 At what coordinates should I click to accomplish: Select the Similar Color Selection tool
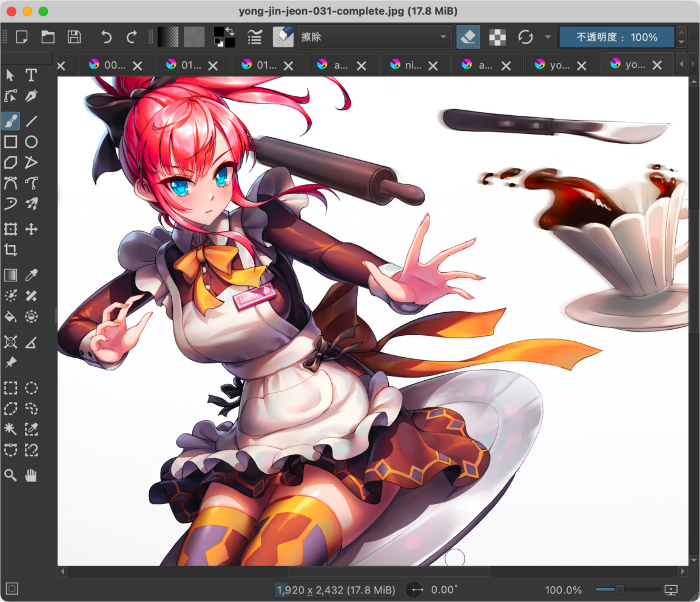pyautogui.click(x=31, y=429)
